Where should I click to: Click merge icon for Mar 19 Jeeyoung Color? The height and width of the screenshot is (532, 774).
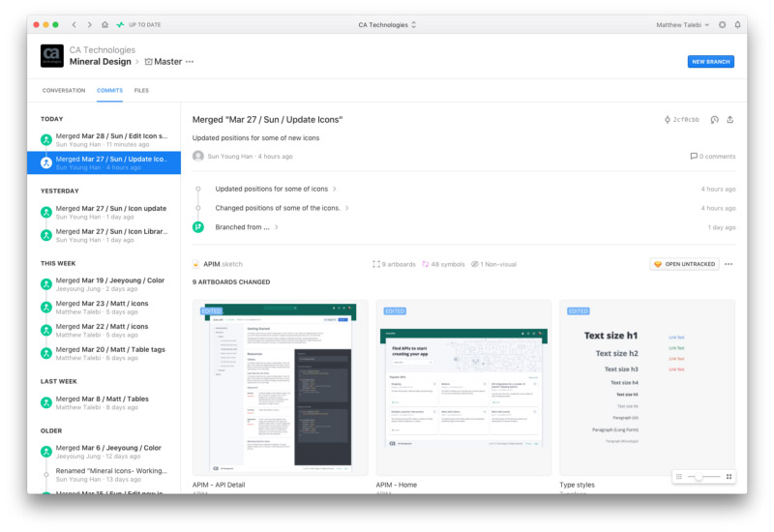[x=46, y=284]
